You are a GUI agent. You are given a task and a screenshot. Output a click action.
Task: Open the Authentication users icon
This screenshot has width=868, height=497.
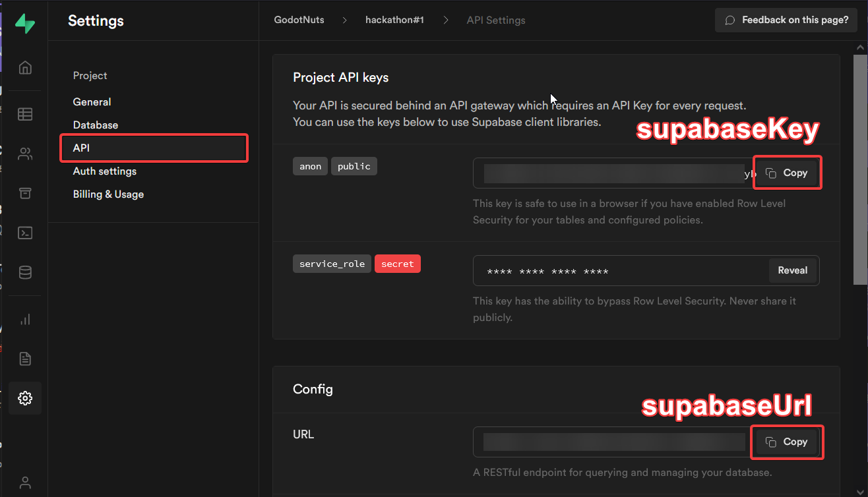coord(25,154)
